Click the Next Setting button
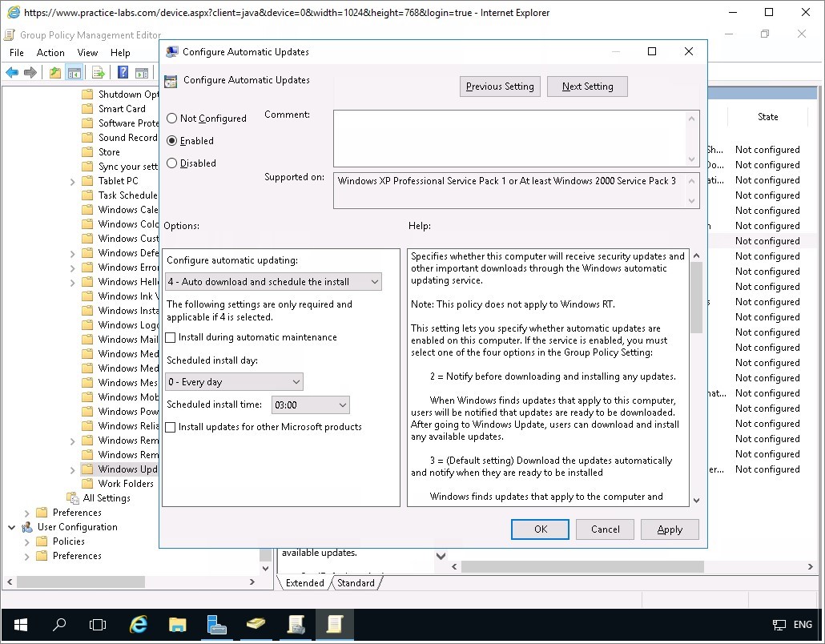The image size is (825, 644). [587, 87]
